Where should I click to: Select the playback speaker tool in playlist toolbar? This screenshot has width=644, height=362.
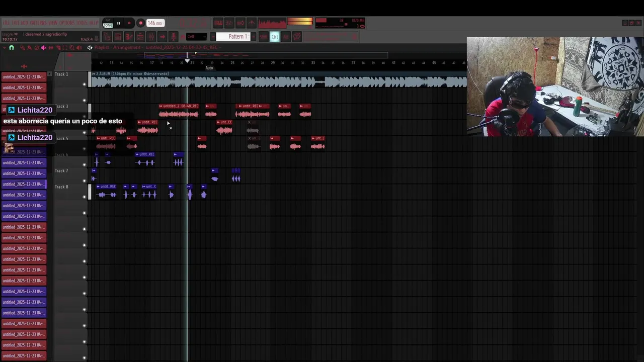click(79, 48)
